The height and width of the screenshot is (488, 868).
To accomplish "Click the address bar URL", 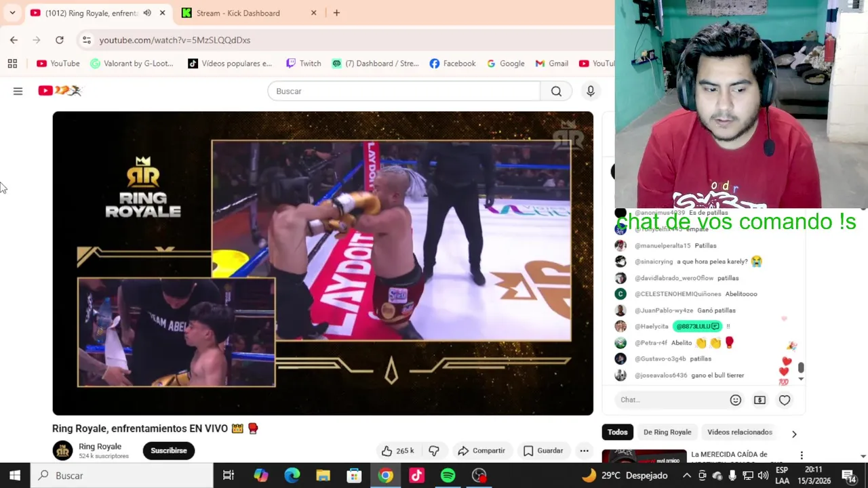I will click(x=174, y=40).
